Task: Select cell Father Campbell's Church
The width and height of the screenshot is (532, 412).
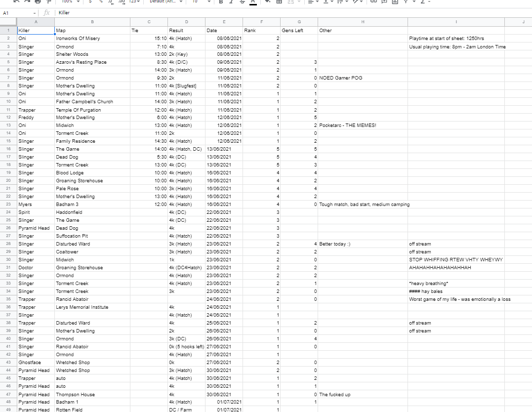Action: pos(92,101)
